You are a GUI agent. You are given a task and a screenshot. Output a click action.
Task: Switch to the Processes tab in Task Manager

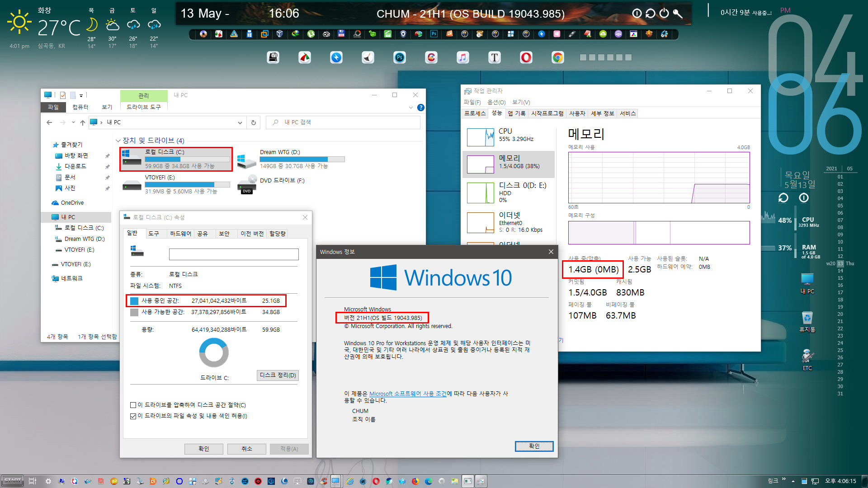475,113
